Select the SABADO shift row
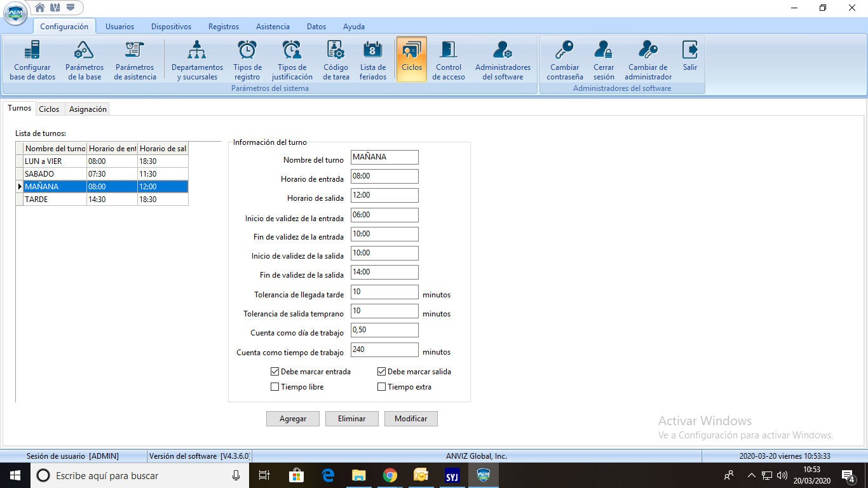Image resolution: width=868 pixels, height=488 pixels. point(102,174)
